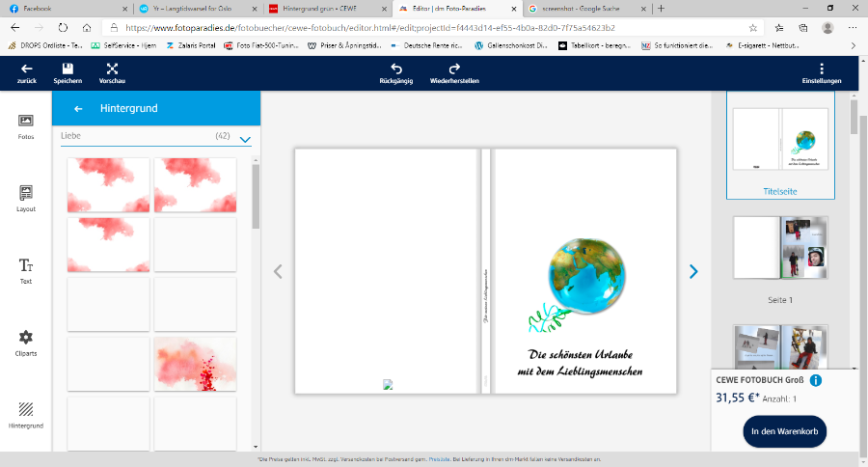
Task: Show more bookmarks bar items
Action: click(854, 46)
